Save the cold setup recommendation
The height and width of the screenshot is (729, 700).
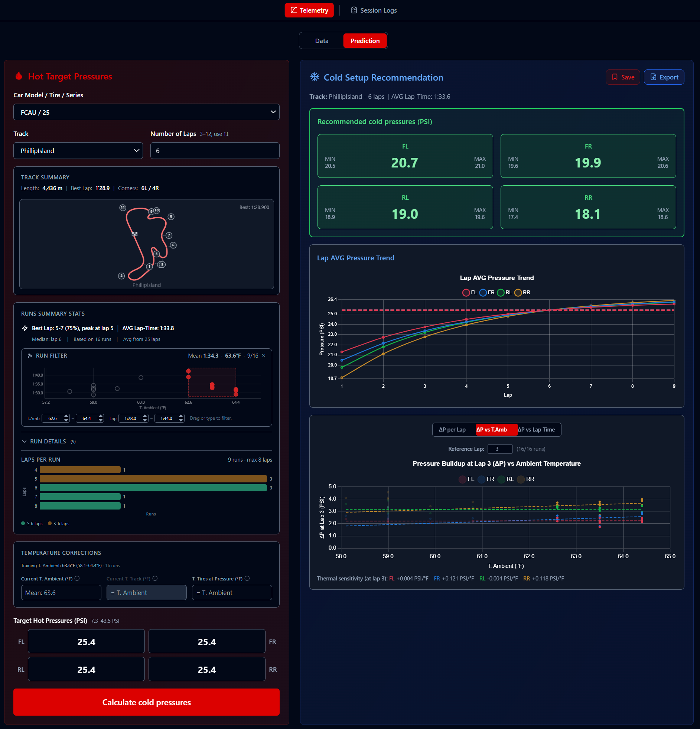pos(623,77)
